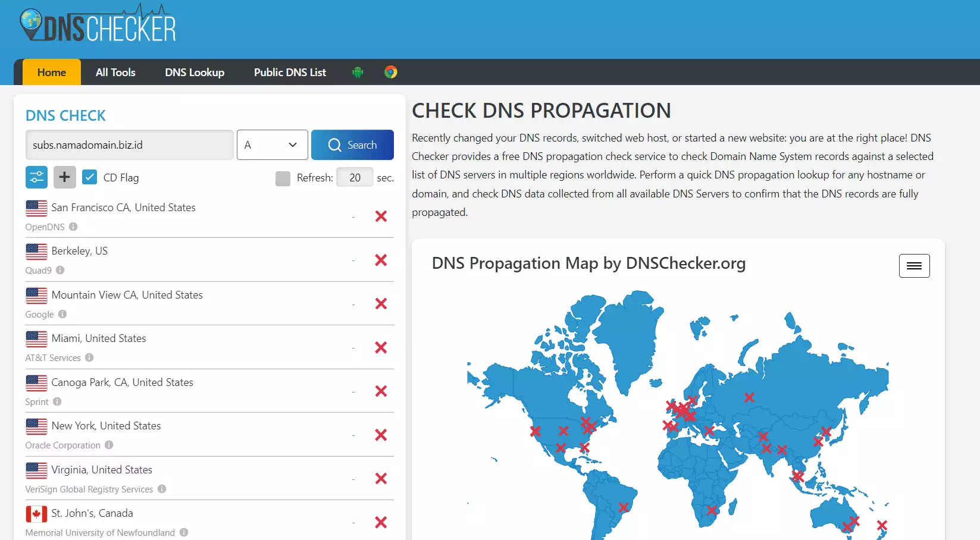Open the propagation map hamburger menu

coord(915,266)
